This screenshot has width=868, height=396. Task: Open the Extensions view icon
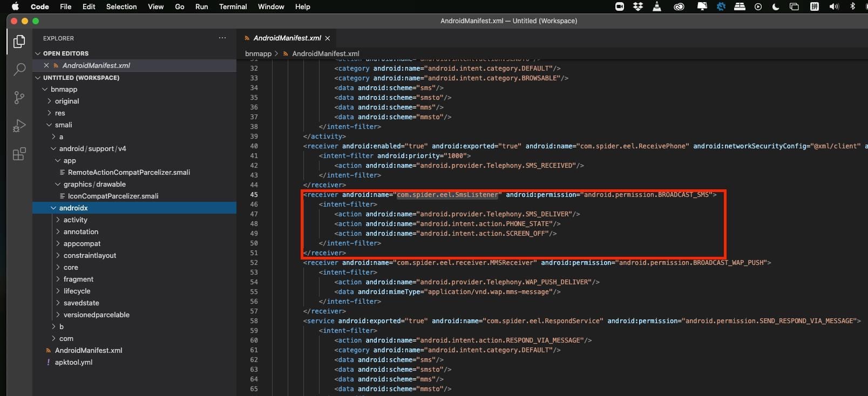(x=19, y=154)
